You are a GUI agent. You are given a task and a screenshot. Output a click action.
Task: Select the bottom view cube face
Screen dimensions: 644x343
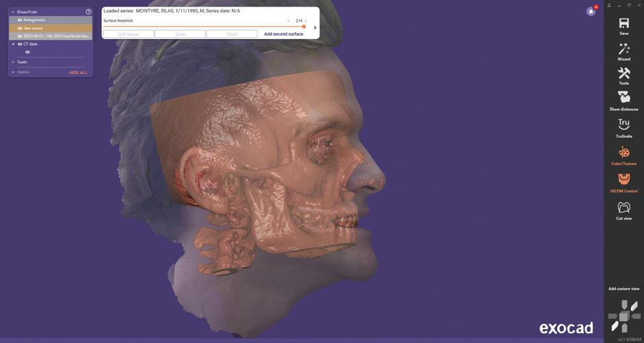click(624, 328)
